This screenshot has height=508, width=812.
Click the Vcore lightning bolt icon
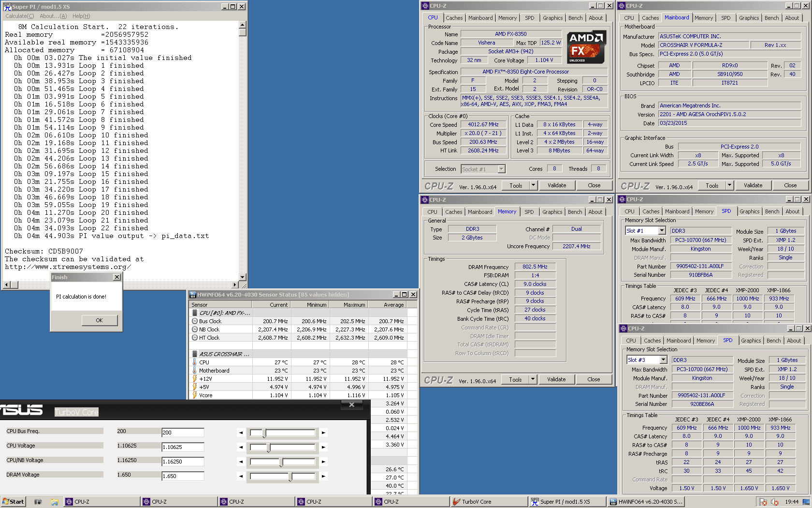point(195,395)
